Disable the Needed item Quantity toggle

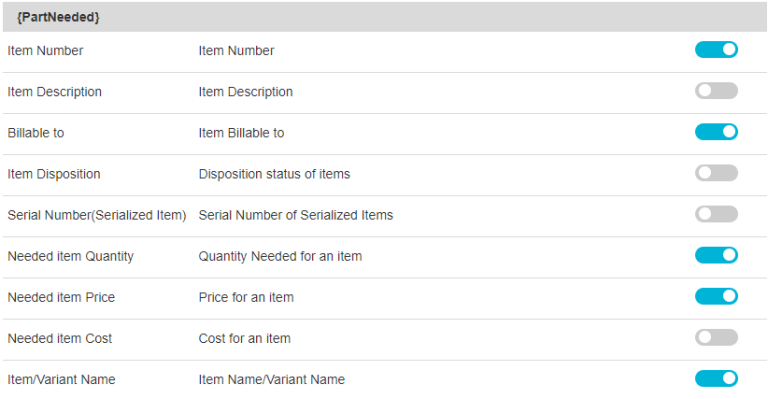[x=716, y=255]
